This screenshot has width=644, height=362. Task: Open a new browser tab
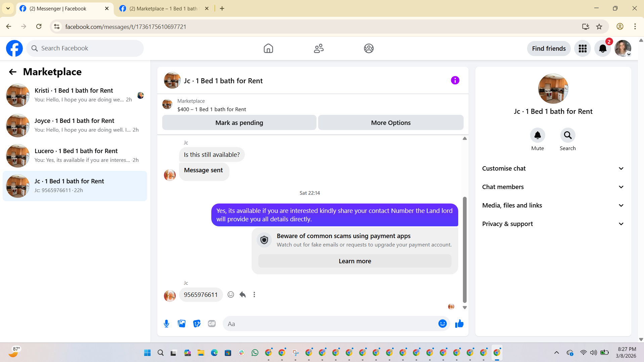point(222,8)
